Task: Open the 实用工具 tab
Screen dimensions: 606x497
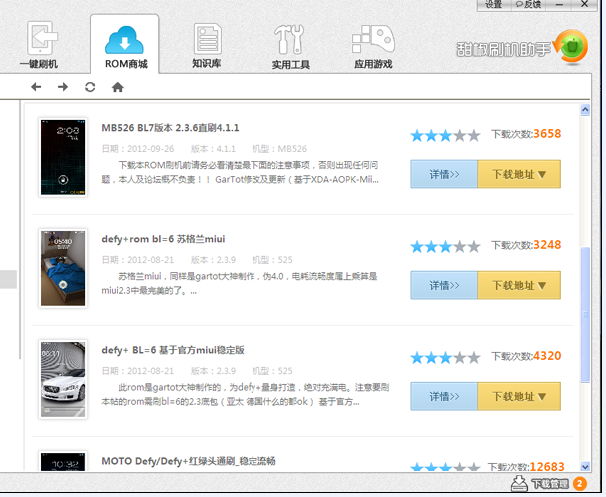Action: click(290, 46)
